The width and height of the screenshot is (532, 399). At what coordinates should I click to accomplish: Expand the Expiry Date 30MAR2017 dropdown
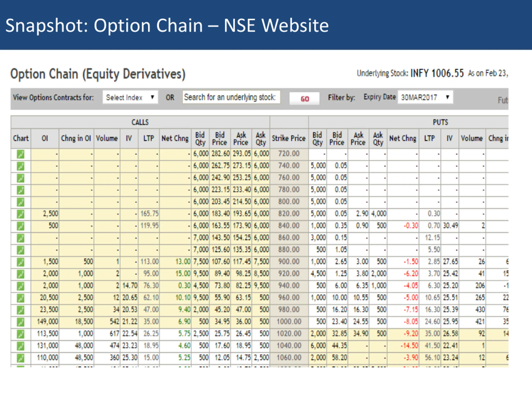[425, 97]
